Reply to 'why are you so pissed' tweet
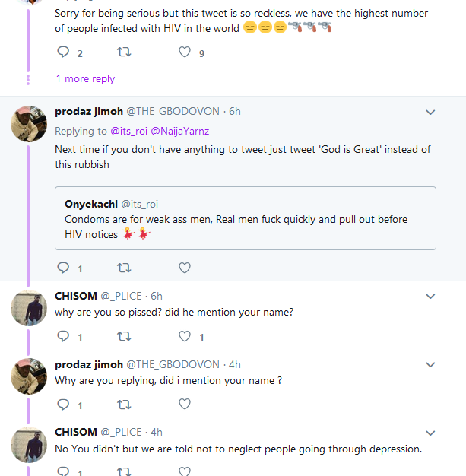 click(64, 336)
